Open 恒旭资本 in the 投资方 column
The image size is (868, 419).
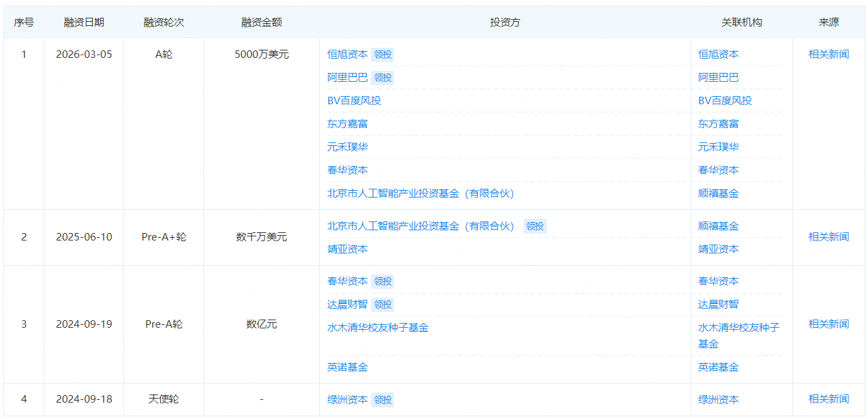point(347,55)
